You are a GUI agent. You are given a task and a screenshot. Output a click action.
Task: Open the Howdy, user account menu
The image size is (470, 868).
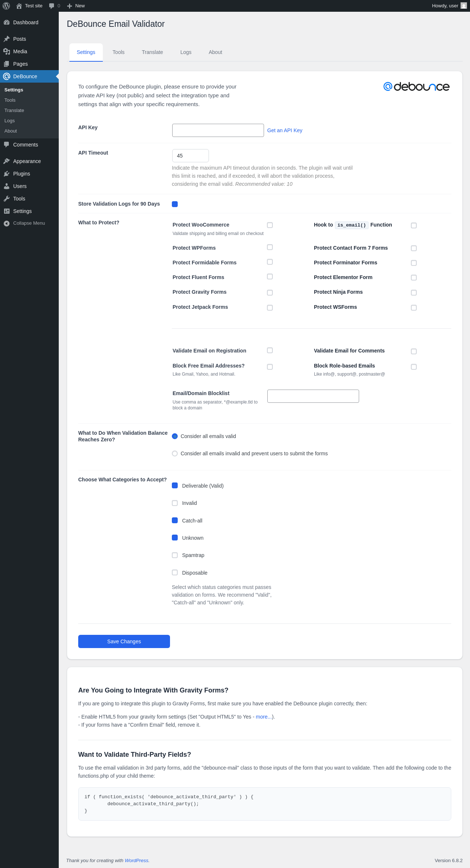click(449, 6)
